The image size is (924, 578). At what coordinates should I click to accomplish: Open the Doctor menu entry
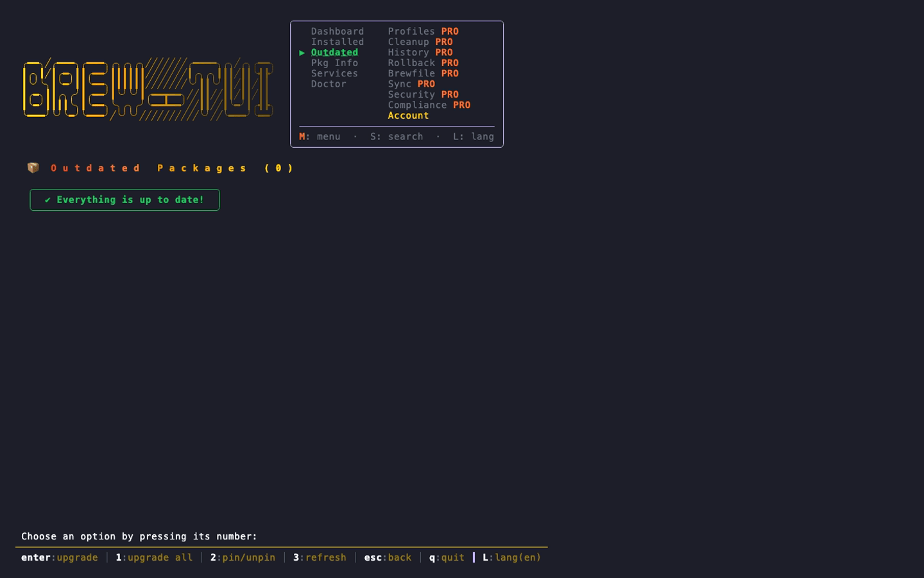pyautogui.click(x=329, y=84)
